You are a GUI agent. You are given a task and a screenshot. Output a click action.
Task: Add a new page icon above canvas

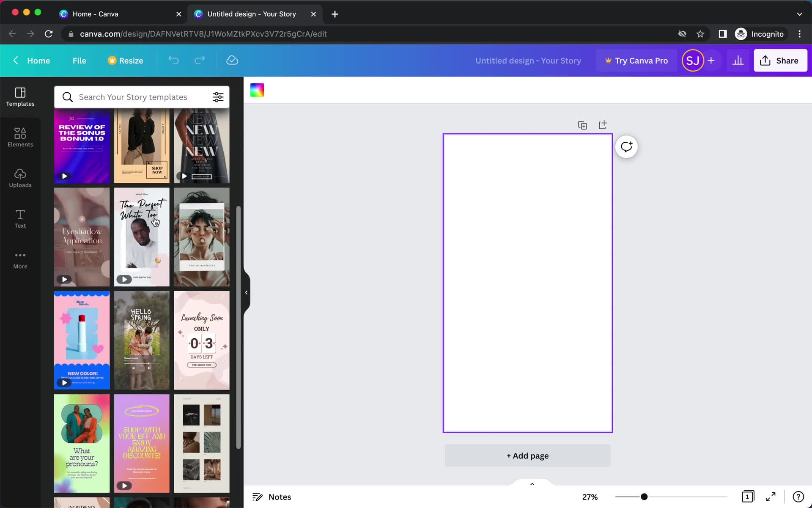coord(603,125)
